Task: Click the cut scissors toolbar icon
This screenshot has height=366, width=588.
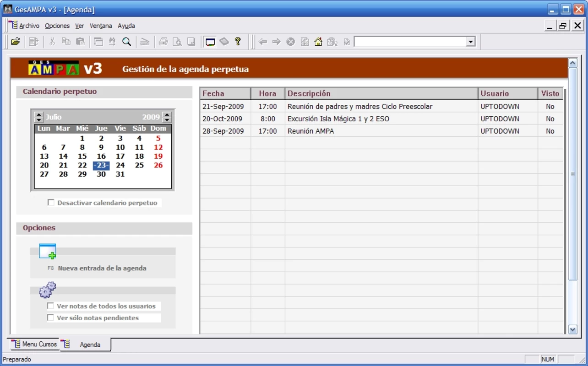Action: click(x=52, y=42)
